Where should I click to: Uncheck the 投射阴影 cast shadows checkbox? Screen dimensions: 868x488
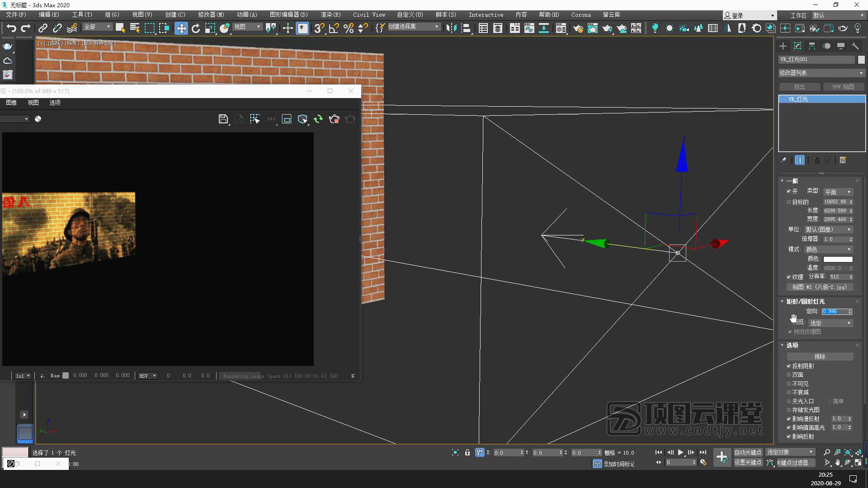(x=789, y=366)
